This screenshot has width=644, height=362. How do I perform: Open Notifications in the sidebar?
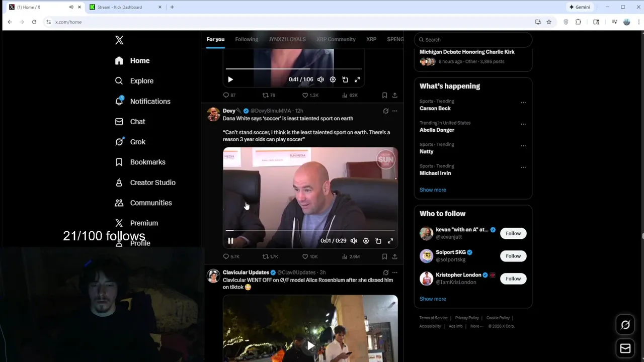[x=143, y=101]
